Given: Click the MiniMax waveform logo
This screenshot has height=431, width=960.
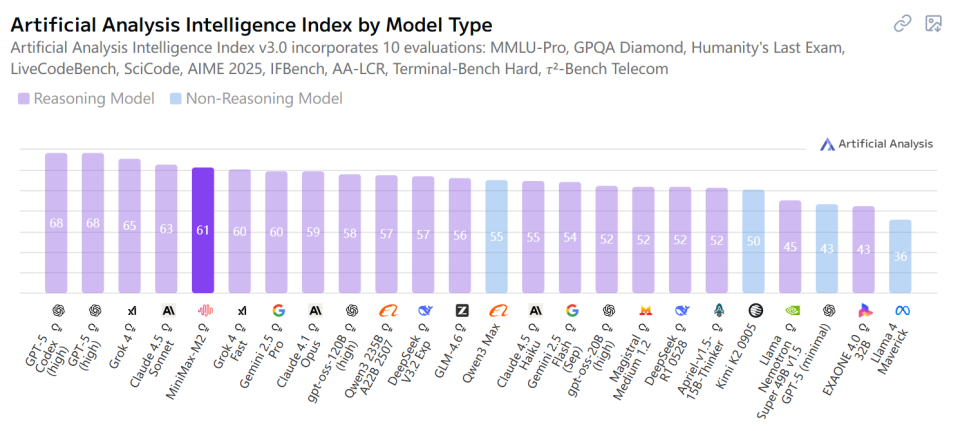Looking at the screenshot, I should (203, 311).
